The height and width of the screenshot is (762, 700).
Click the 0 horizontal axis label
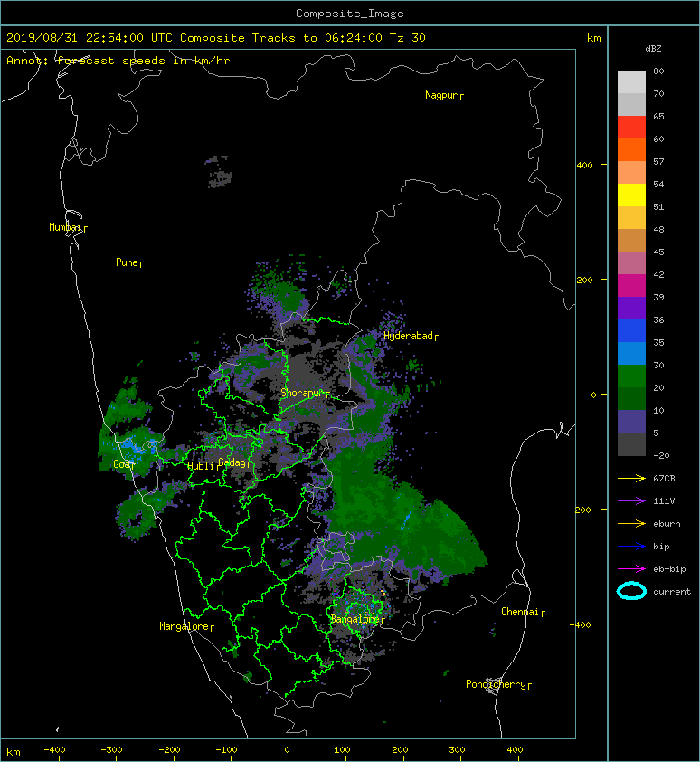(x=287, y=750)
